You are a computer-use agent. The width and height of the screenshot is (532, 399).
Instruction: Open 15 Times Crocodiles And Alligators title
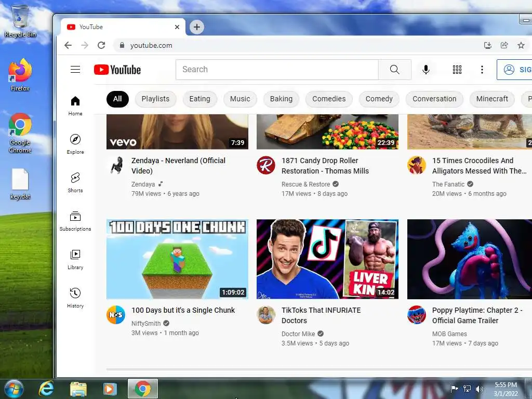click(479, 166)
